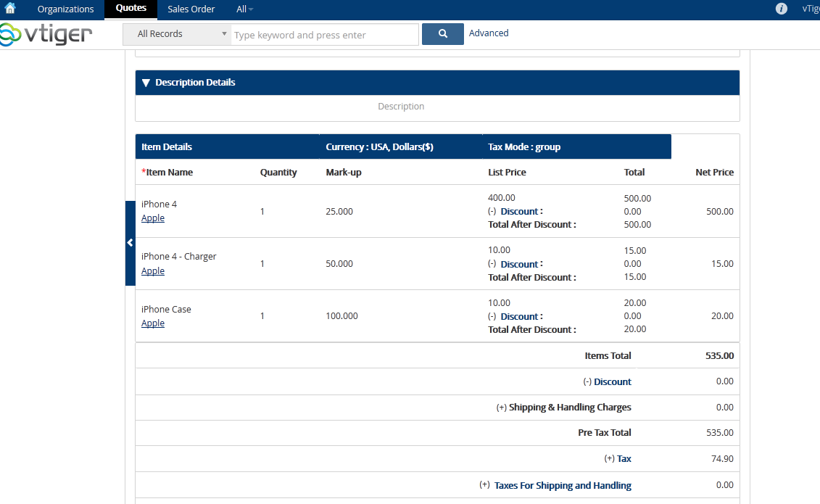Click the Advanced search link
The image size is (820, 504).
489,33
